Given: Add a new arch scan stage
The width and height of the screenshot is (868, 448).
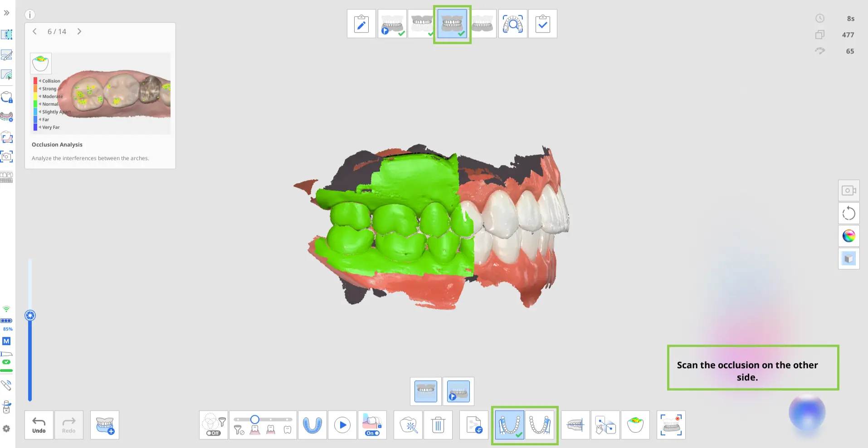Looking at the screenshot, I should [105, 425].
